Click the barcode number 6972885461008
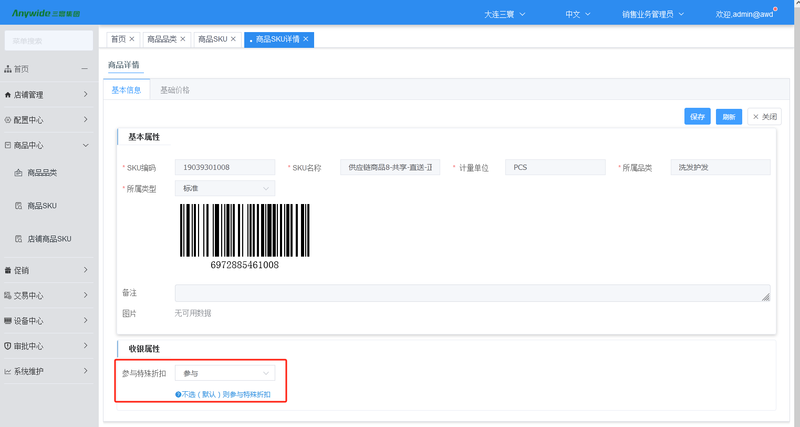This screenshot has width=800, height=427. (245, 265)
